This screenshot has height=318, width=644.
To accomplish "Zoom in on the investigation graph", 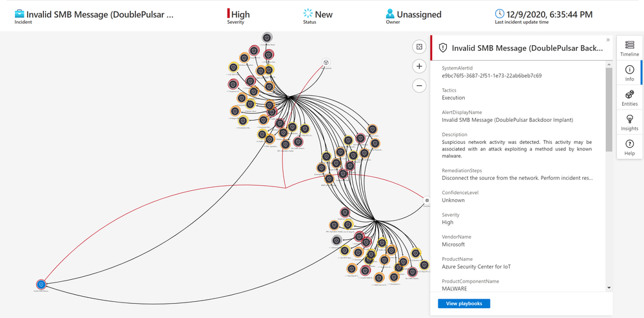I will 419,66.
